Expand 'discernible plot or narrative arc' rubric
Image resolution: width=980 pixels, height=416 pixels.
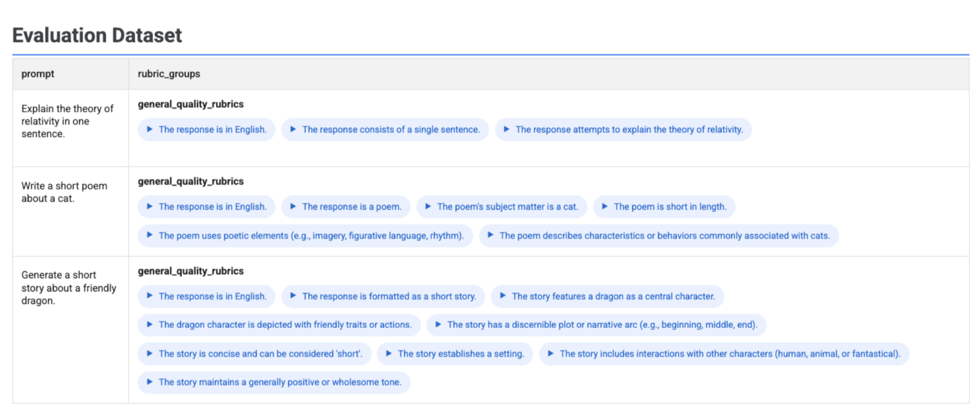[596, 325]
